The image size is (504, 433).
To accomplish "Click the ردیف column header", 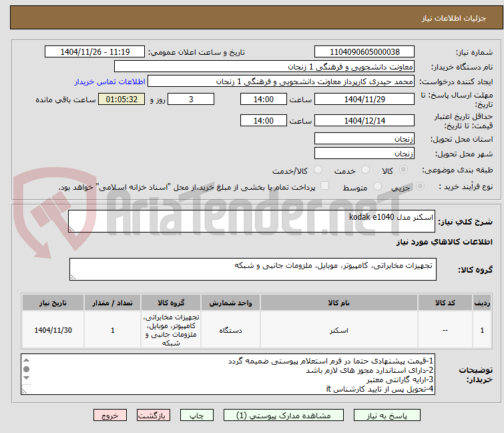I will 482,303.
